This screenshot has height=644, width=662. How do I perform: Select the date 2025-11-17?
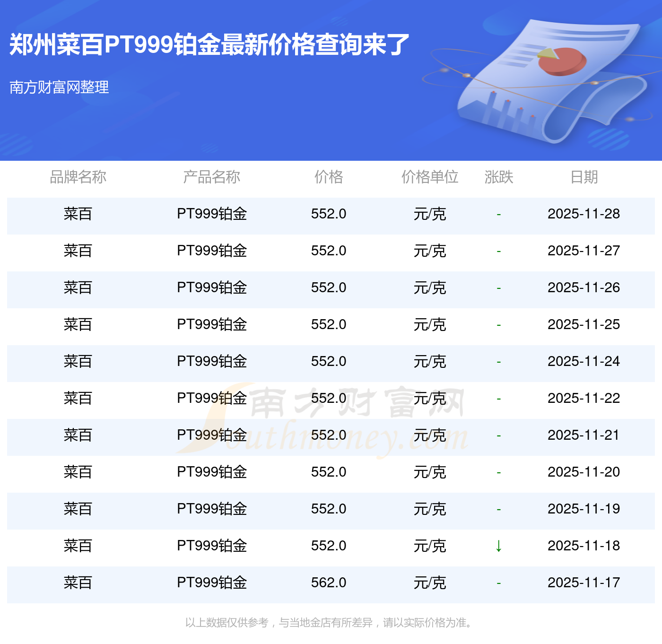point(584,583)
